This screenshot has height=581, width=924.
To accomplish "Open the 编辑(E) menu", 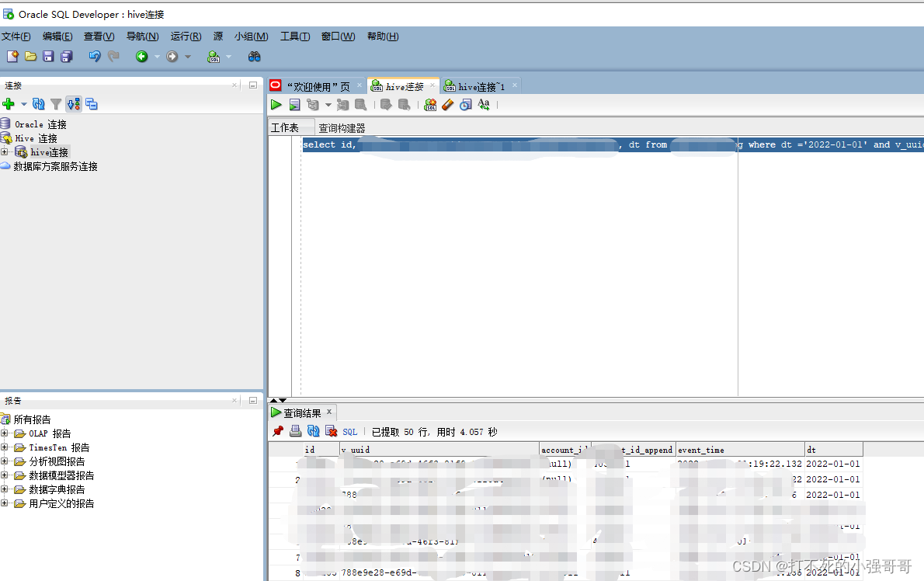I will [x=57, y=37].
